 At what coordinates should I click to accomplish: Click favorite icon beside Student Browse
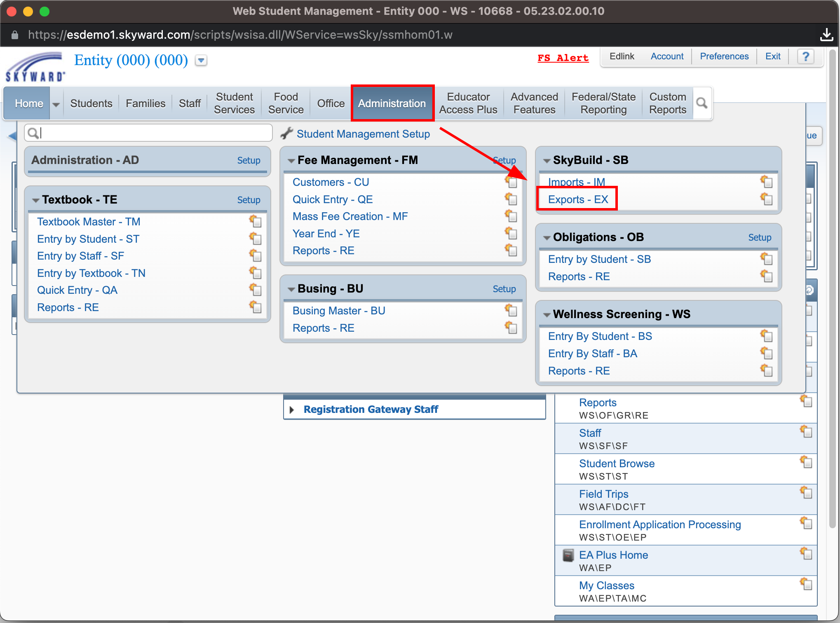806,462
